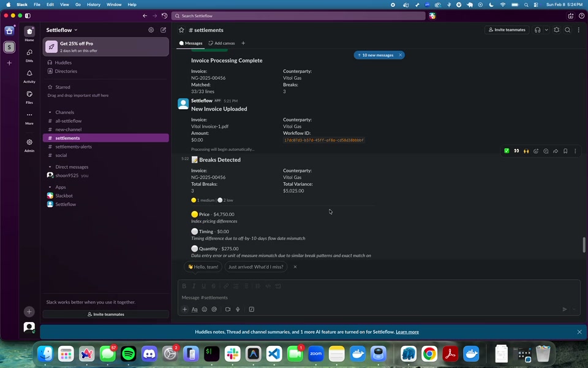Viewport: 588px width, 368px height.
Task: Start a huddle with headphones icon in channel header
Action: (537, 30)
